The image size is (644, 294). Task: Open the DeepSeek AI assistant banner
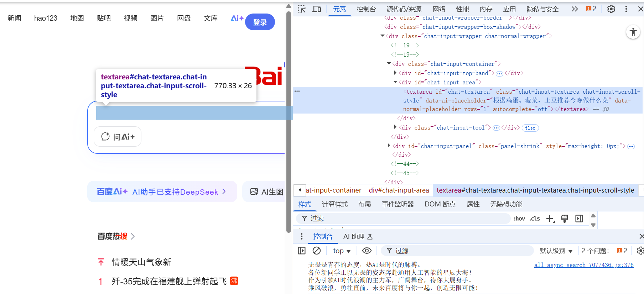click(162, 191)
